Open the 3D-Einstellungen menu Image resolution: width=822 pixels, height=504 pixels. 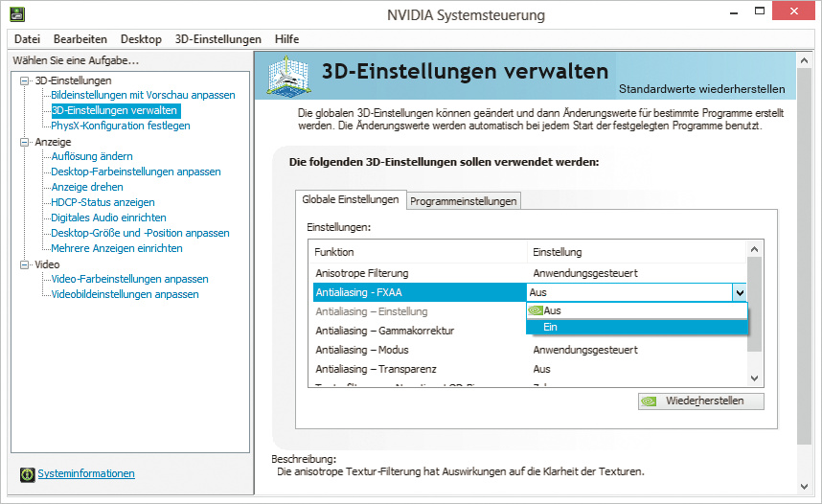click(218, 39)
